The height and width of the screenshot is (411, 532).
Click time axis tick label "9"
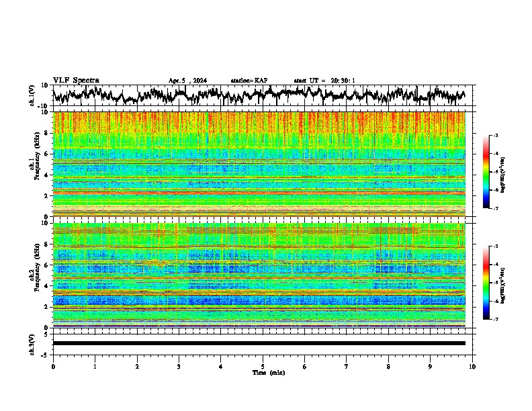click(430, 367)
